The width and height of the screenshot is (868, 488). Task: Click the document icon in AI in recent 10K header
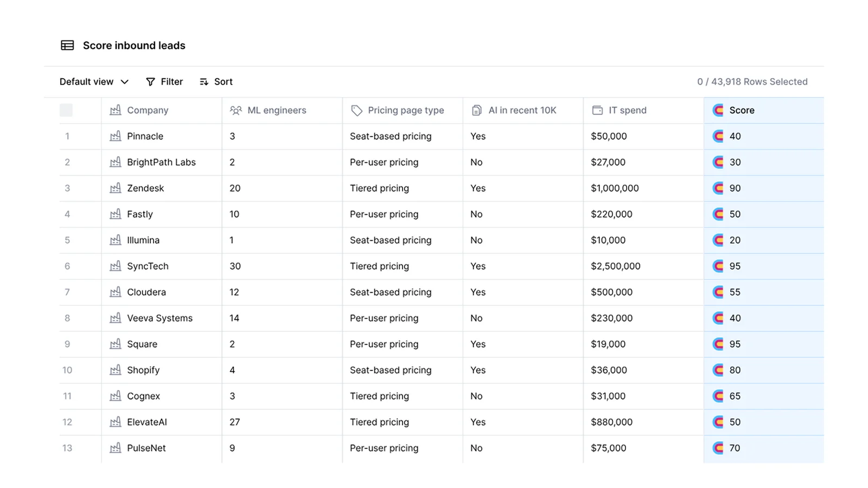coord(477,110)
